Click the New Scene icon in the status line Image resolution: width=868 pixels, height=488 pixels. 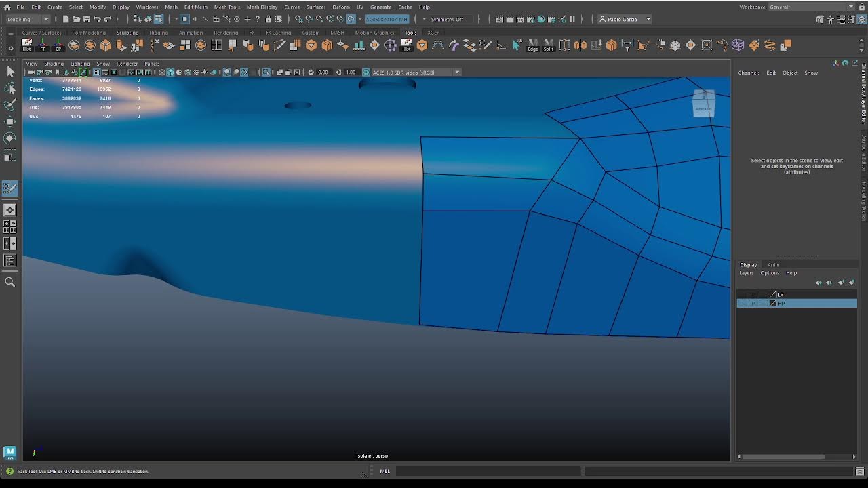(x=66, y=19)
